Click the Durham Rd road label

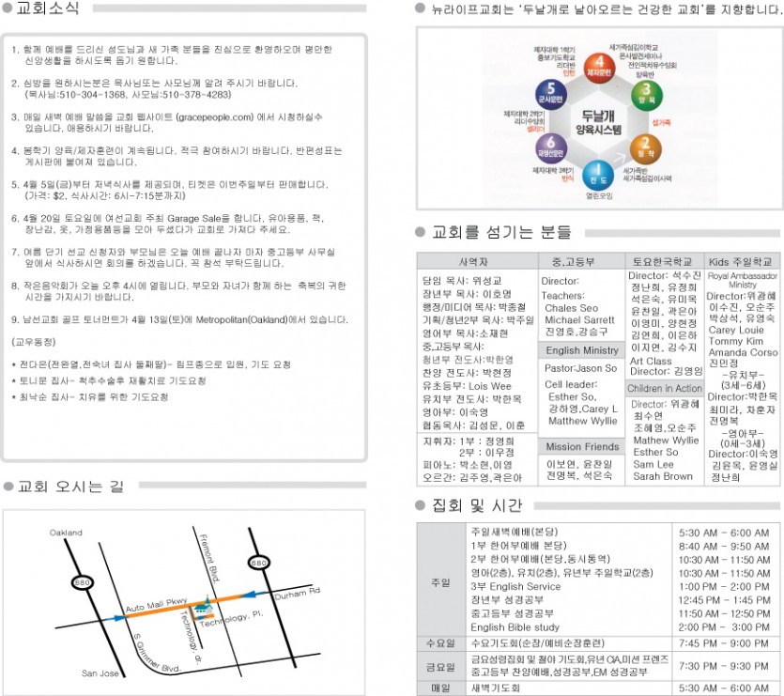coord(297,594)
